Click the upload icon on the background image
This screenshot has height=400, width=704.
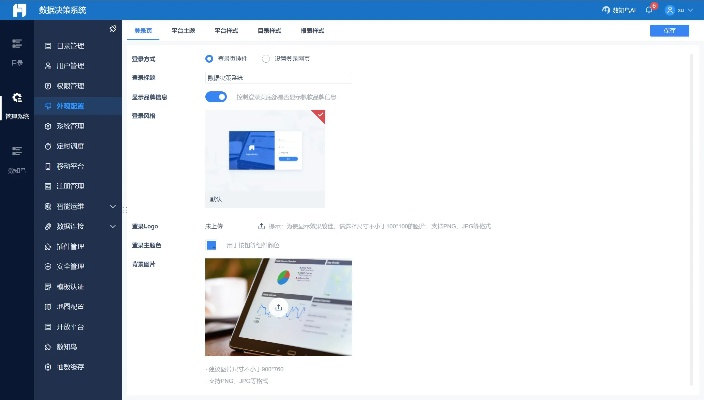tap(279, 308)
